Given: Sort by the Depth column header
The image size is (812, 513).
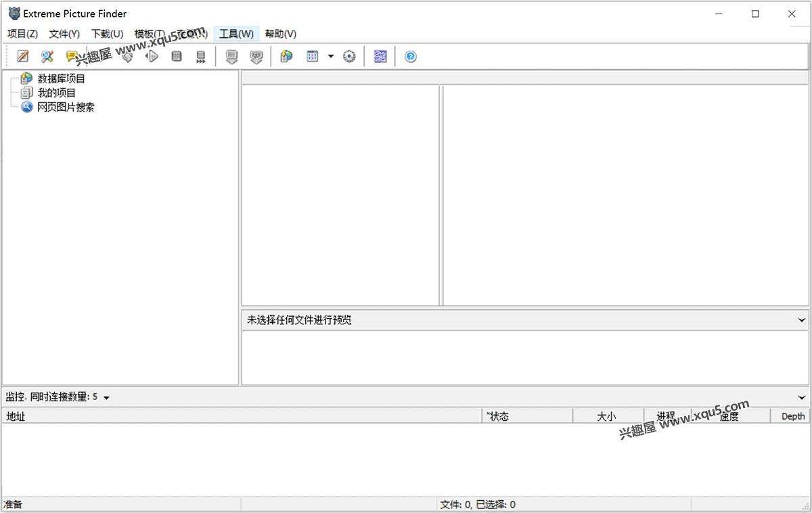Looking at the screenshot, I should click(x=792, y=416).
